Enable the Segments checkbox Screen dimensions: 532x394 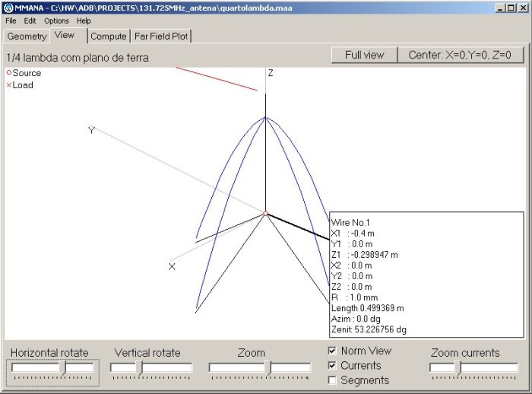(x=332, y=380)
